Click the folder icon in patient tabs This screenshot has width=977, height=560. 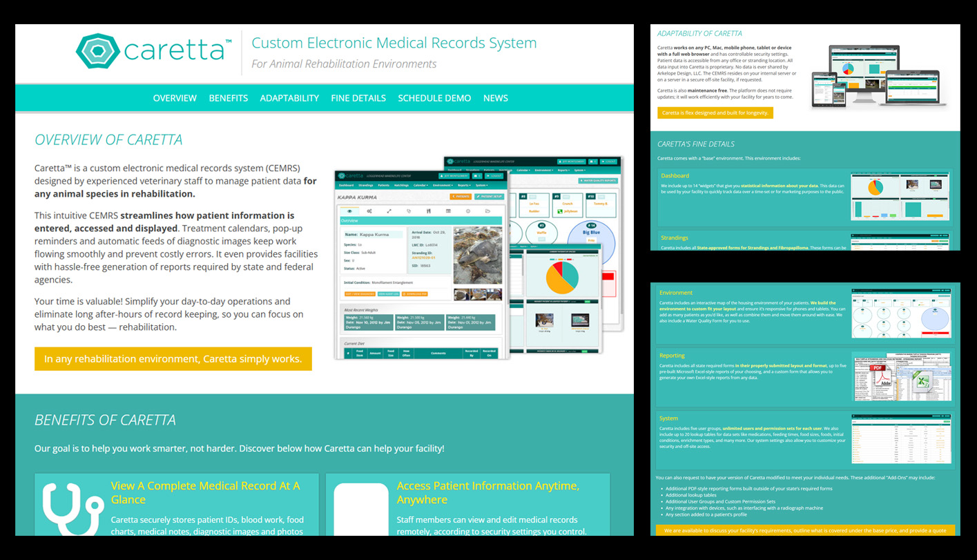click(487, 211)
